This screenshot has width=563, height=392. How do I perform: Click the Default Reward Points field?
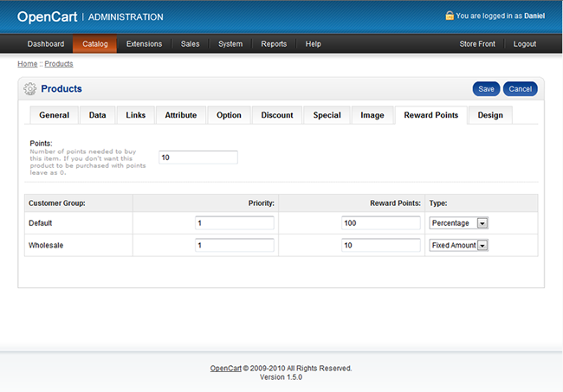(x=380, y=223)
